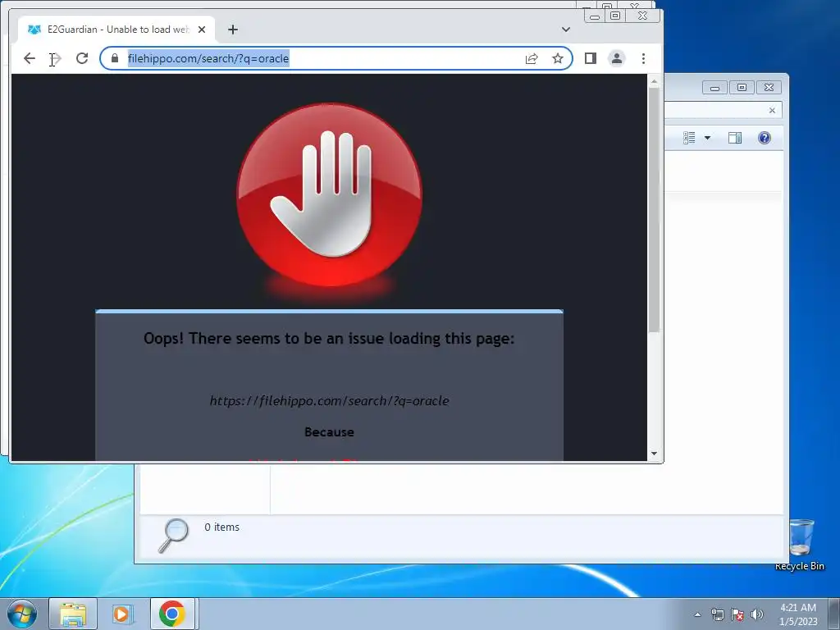The width and height of the screenshot is (840, 630).
Task: Open the Chrome profile avatar menu
Action: [x=617, y=58]
